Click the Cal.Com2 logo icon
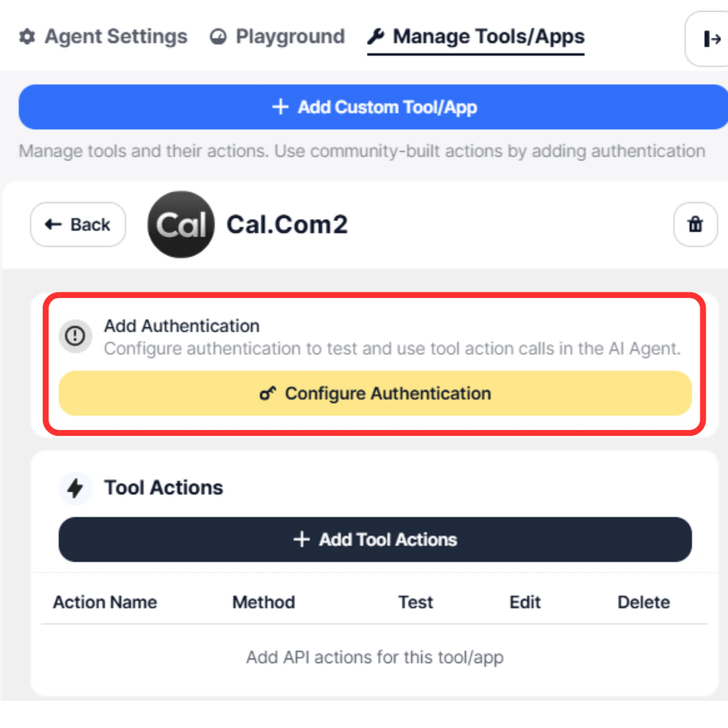Image resolution: width=728 pixels, height=728 pixels. pos(180,224)
